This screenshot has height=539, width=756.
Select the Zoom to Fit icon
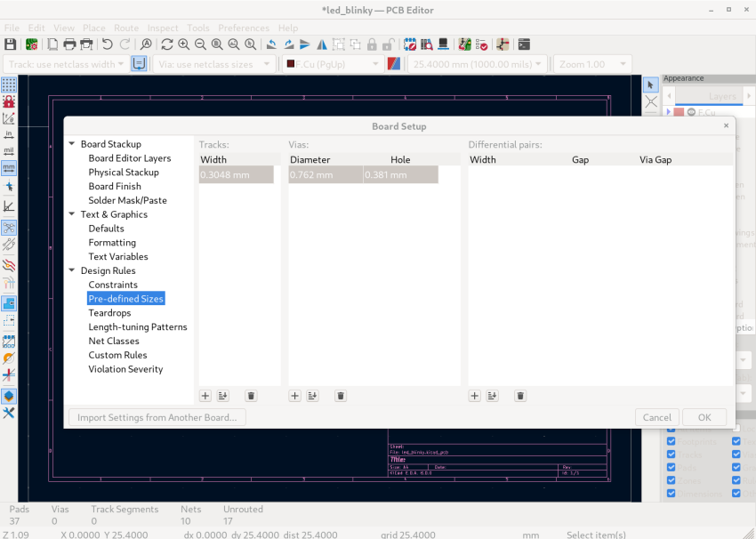point(216,44)
